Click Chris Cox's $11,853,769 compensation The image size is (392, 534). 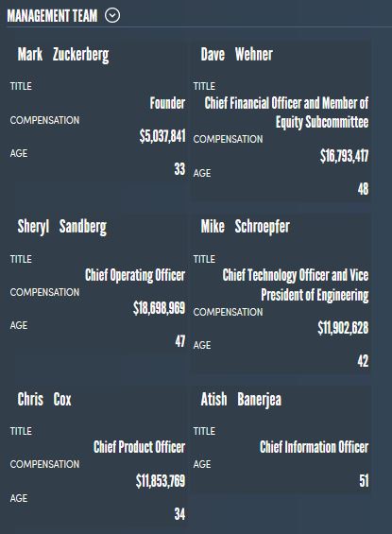161,481
